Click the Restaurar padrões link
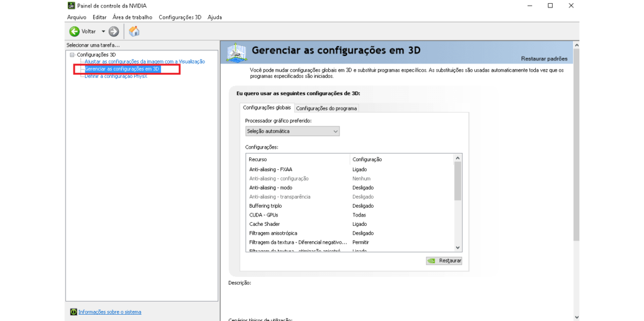Screen dimensions: 644x321 544,59
